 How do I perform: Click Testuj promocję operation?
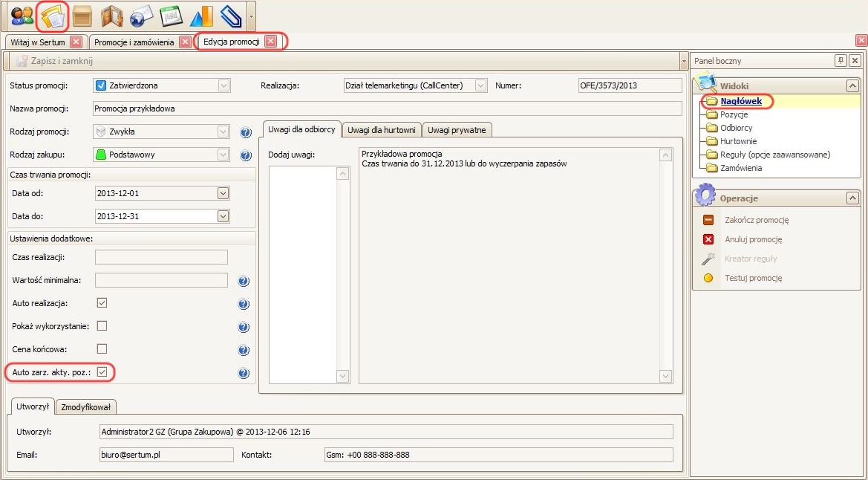point(753,278)
